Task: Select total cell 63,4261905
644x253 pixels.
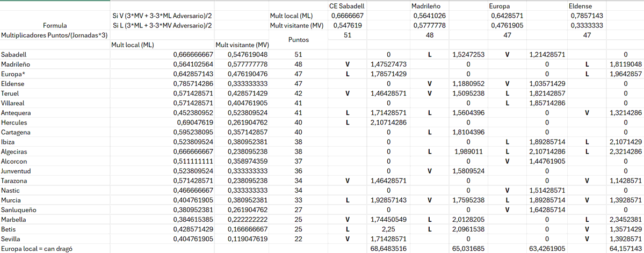Action: click(x=547, y=249)
